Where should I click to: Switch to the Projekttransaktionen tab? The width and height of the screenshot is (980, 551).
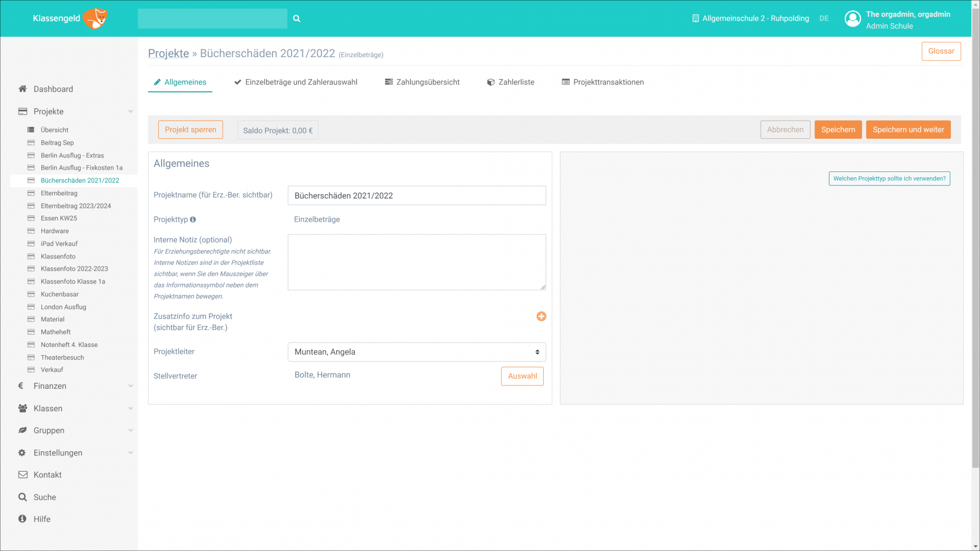click(x=603, y=82)
